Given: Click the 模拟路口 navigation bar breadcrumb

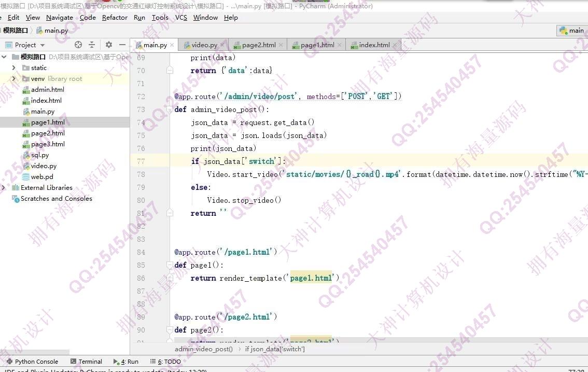Looking at the screenshot, I should pyautogui.click(x=16, y=31).
